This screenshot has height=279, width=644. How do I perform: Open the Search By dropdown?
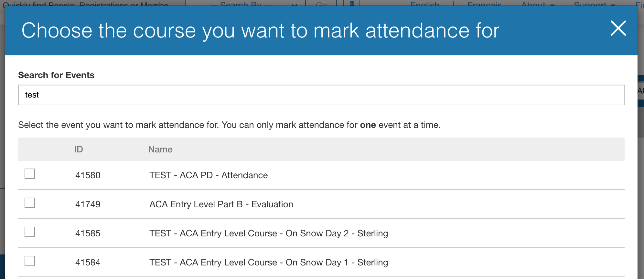[x=253, y=4]
